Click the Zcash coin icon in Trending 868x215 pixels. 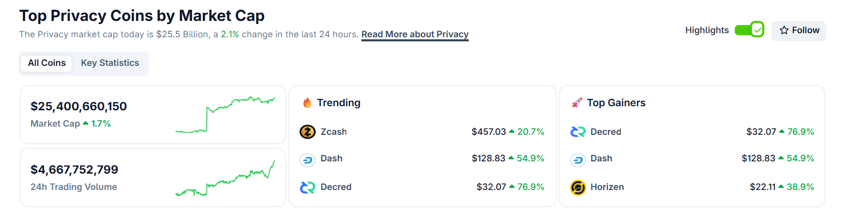point(307,132)
